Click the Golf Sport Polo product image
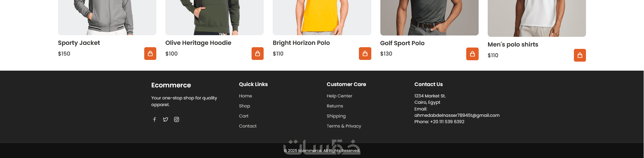Screen dimensions: 644x158 tap(429, 17)
